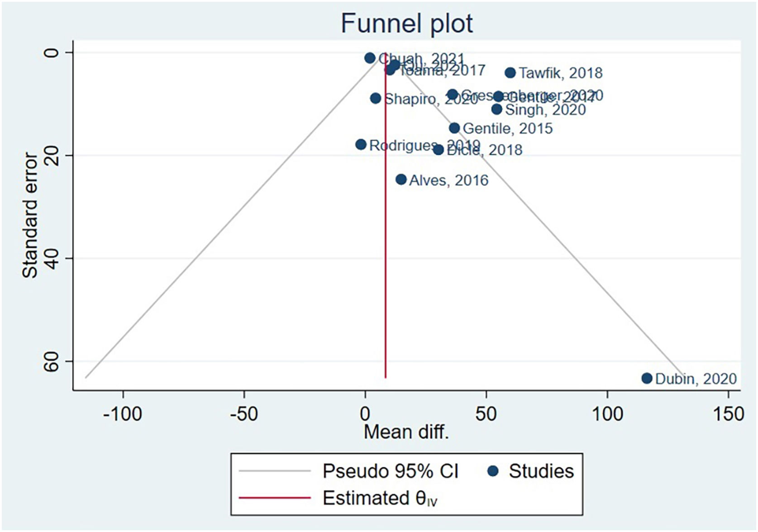
Task: Click the -100 tick label on x-axis
Action: tap(122, 414)
